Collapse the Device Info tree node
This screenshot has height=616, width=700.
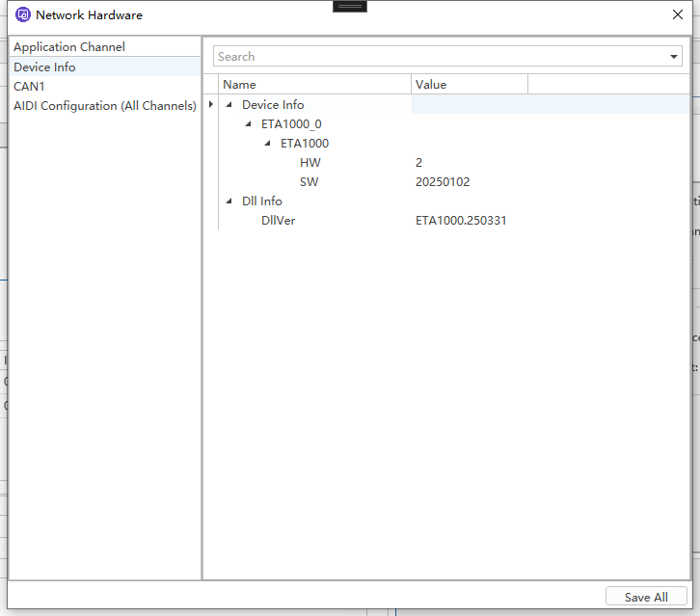(x=229, y=105)
